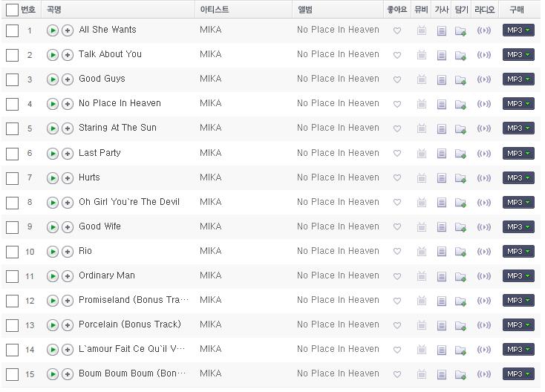Play Oh Girl You're The Devil
The width and height of the screenshot is (545, 392).
click(53, 203)
